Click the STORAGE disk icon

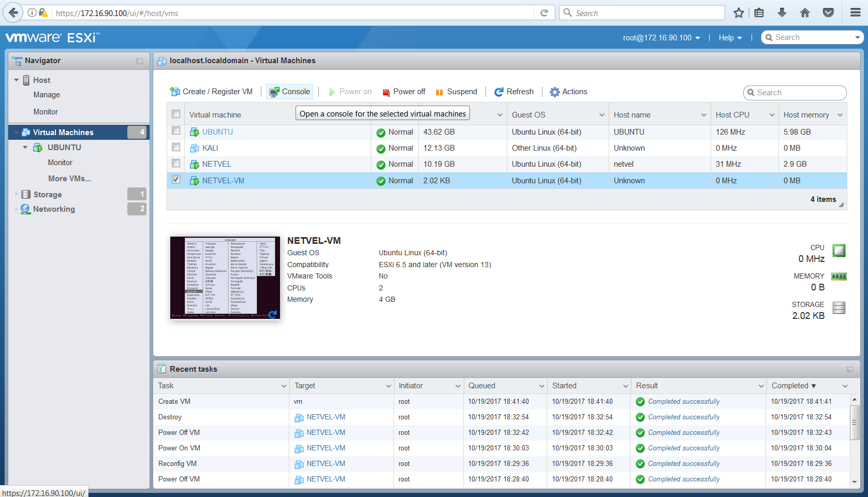[839, 308]
